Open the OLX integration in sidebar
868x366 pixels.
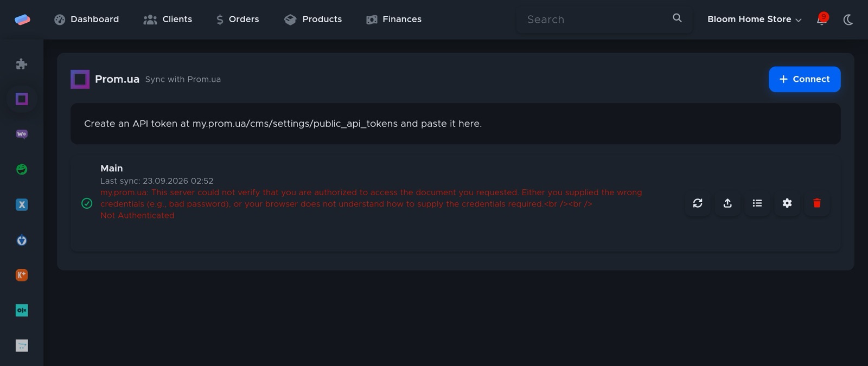tap(22, 310)
